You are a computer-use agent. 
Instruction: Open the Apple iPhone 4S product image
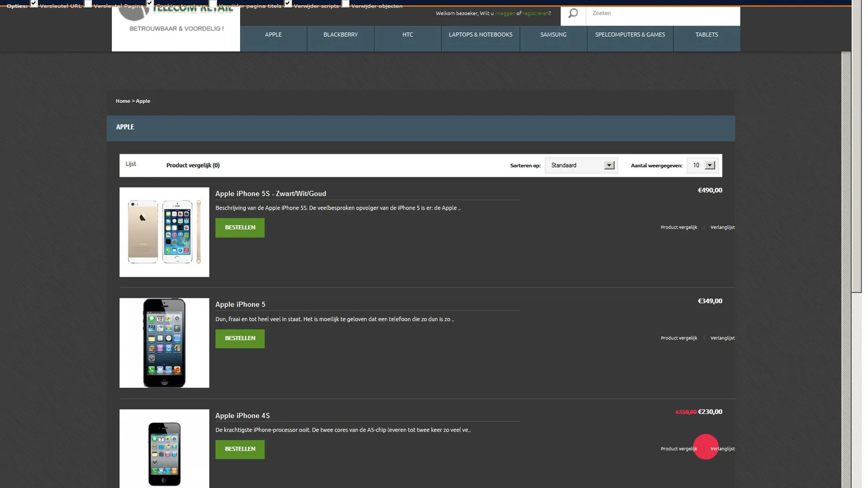tap(164, 448)
